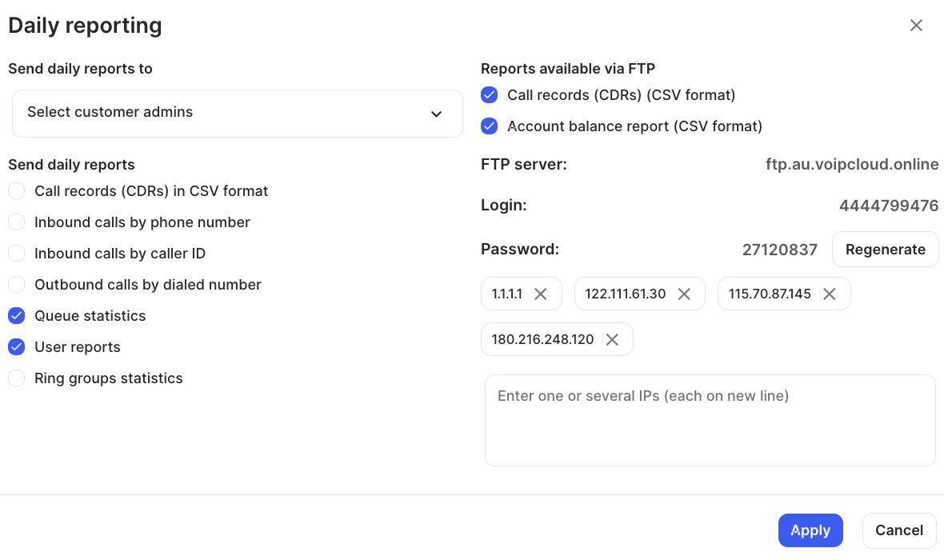
Task: Enable Call records (CDRs) in CSV format
Action: [x=16, y=191]
